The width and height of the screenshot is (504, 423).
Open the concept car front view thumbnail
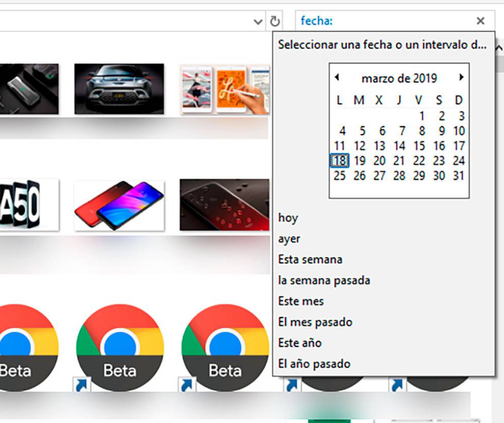119,89
